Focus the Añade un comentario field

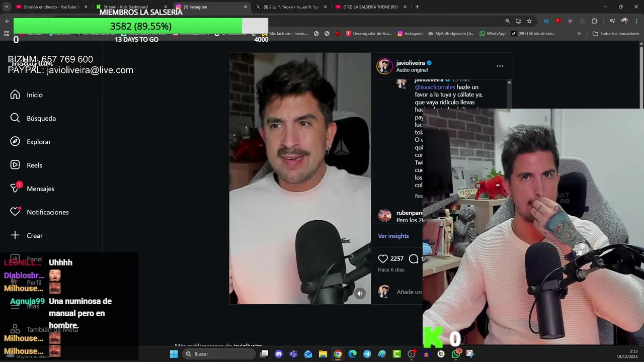[x=409, y=292]
